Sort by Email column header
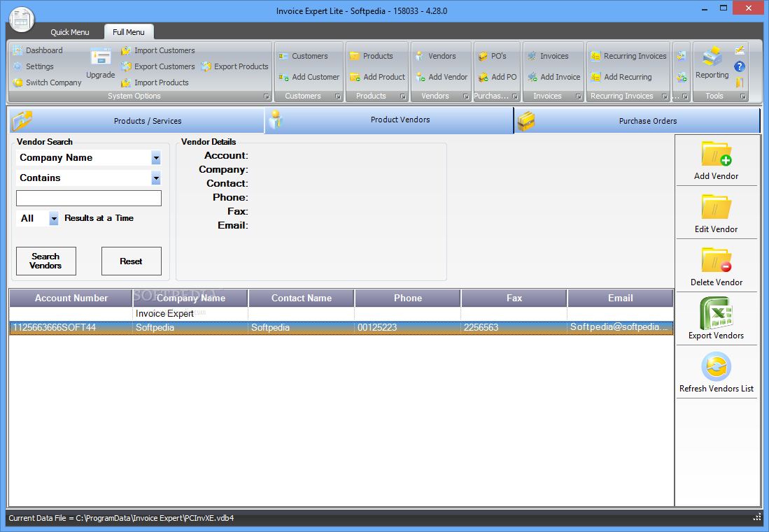The width and height of the screenshot is (769, 532). [621, 298]
